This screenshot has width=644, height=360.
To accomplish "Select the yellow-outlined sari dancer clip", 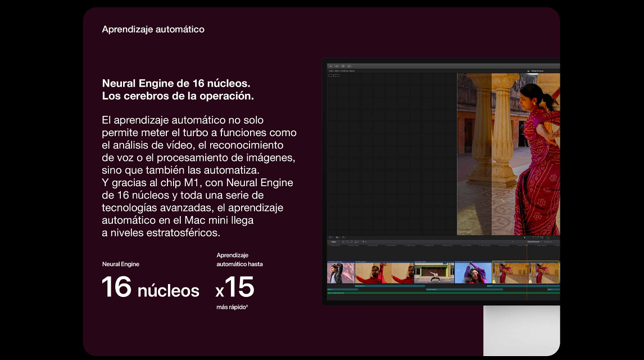I will 526,272.
